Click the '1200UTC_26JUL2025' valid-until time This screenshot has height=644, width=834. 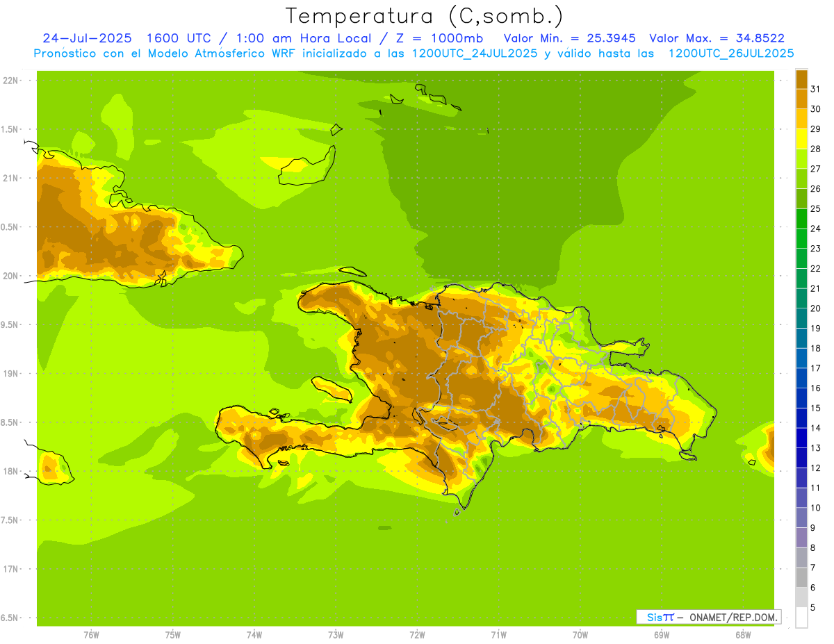click(x=731, y=53)
